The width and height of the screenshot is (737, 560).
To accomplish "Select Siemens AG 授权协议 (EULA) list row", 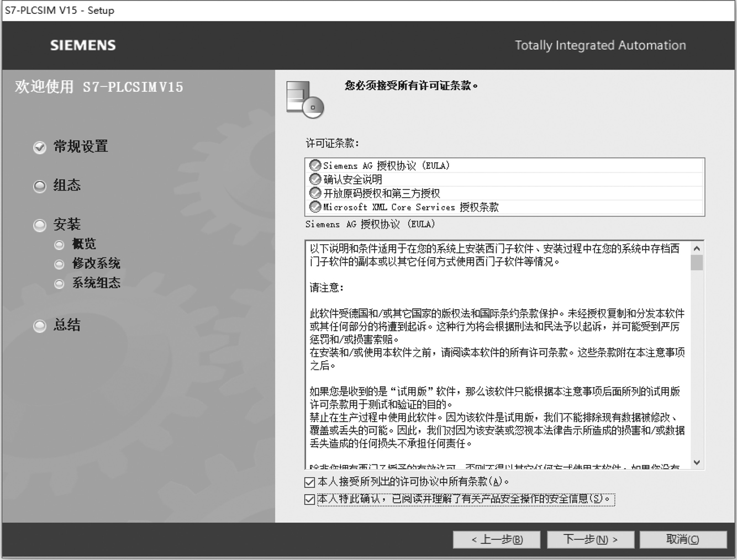I will click(x=504, y=166).
